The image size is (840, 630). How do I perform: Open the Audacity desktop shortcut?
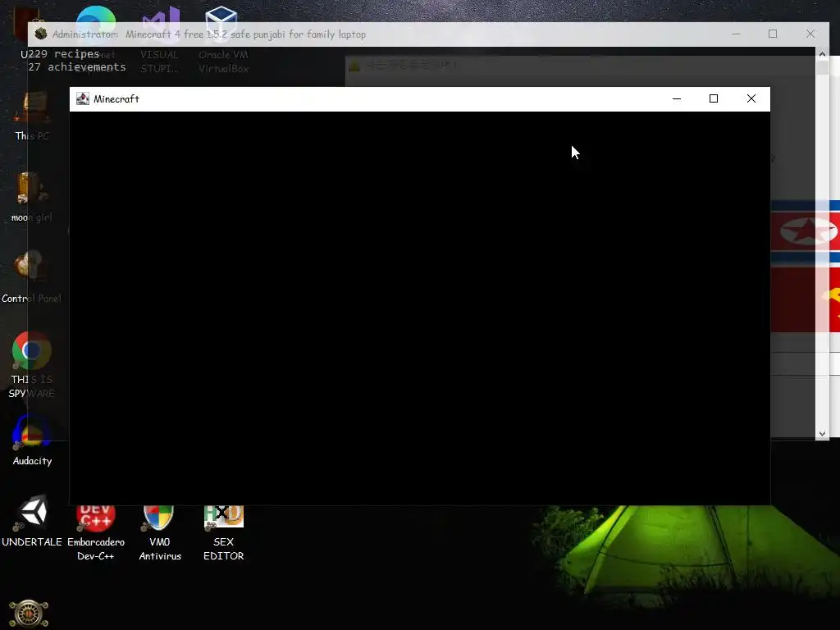(x=32, y=441)
